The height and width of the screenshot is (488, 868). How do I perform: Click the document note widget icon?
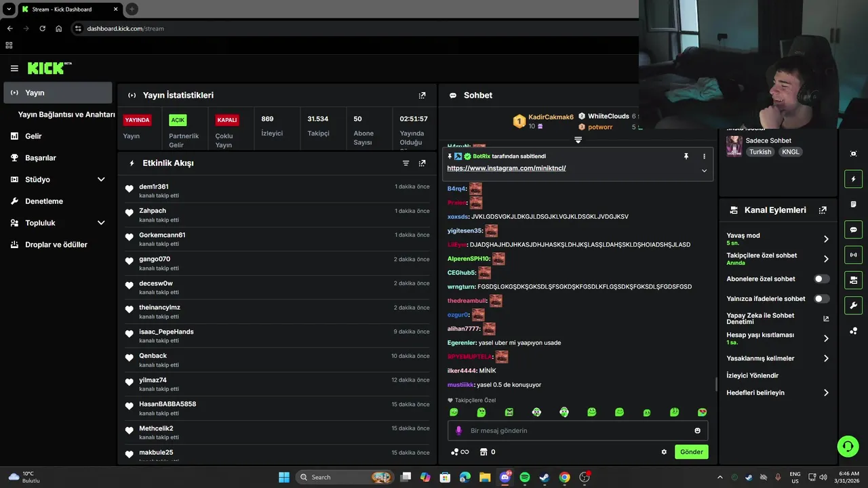pos(853,204)
